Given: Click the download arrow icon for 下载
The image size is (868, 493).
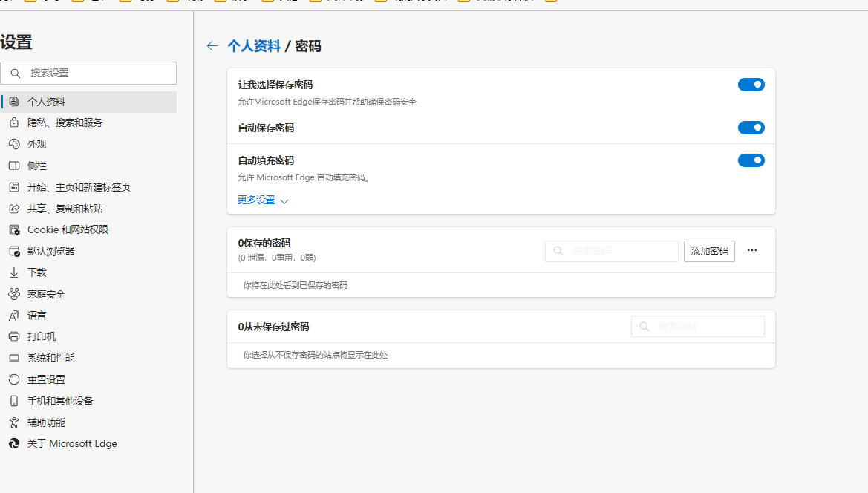Looking at the screenshot, I should (x=14, y=272).
